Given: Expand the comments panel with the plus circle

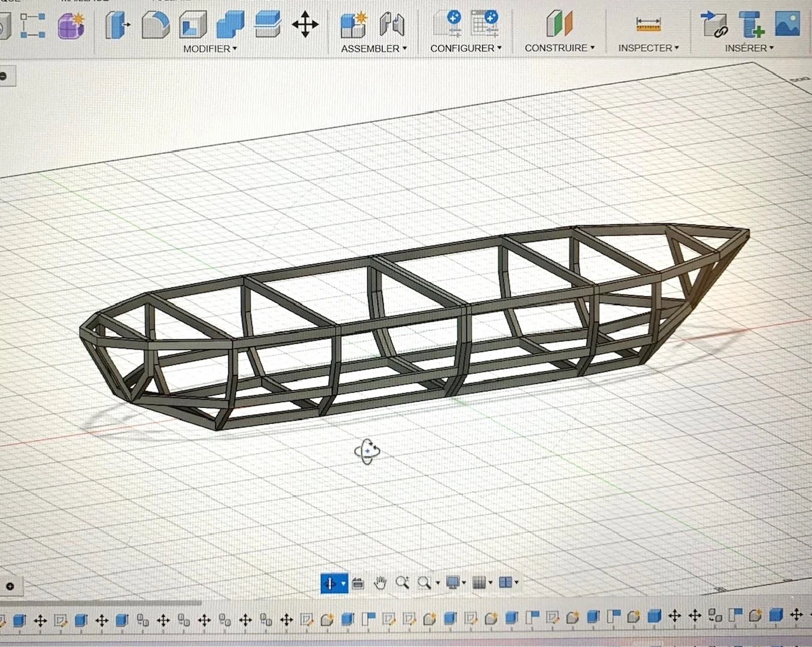Looking at the screenshot, I should 10,586.
